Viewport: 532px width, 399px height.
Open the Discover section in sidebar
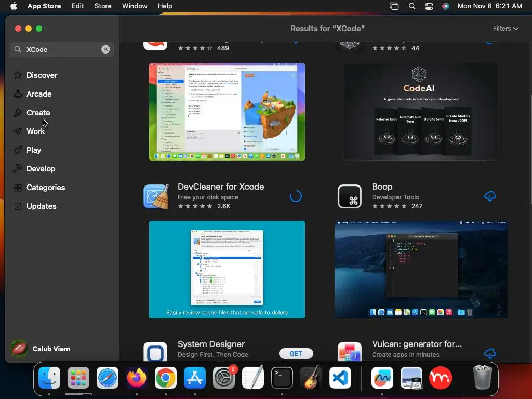[35, 75]
